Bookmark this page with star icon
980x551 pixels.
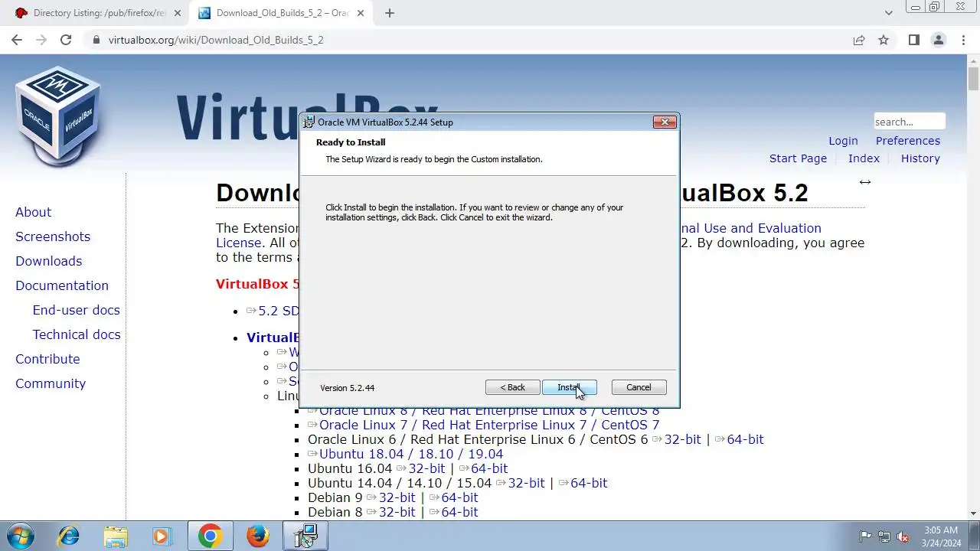coord(884,40)
